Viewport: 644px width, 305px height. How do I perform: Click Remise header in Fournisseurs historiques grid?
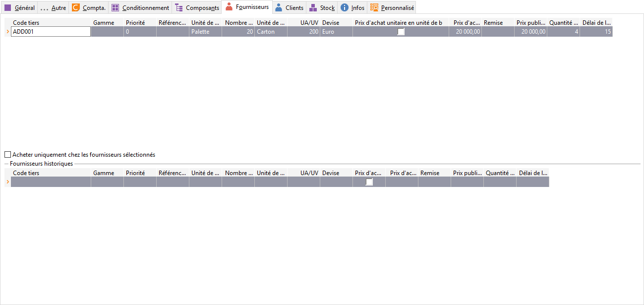(x=435, y=173)
